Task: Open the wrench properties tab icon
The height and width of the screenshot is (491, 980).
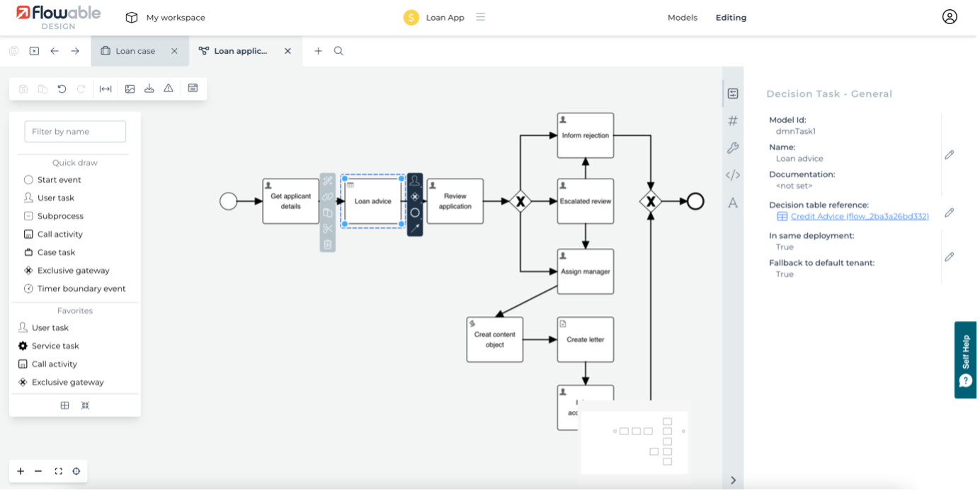Action: (x=733, y=148)
